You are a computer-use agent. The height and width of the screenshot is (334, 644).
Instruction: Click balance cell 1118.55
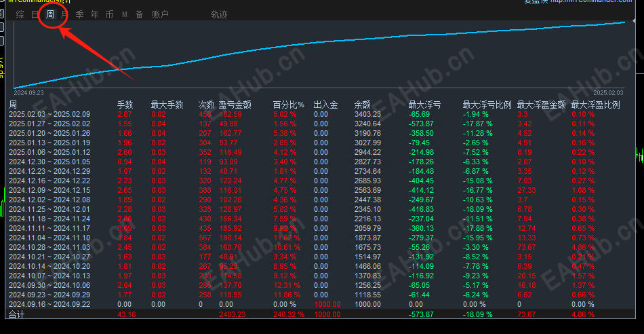pyautogui.click(x=367, y=295)
